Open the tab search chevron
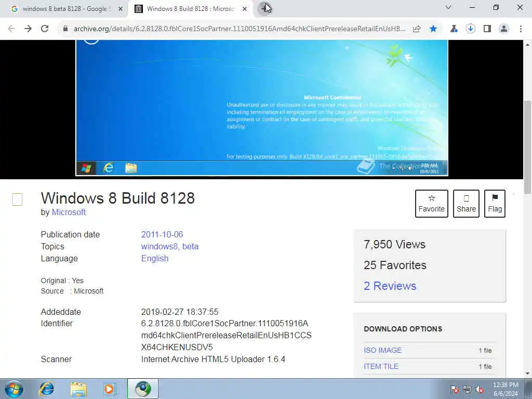The image size is (532, 399). click(448, 7)
